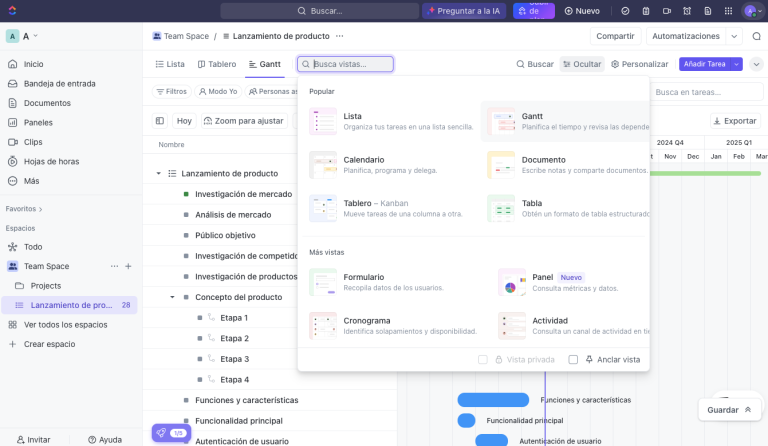Check the Vista privada checkbox
Image resolution: width=768 pixels, height=446 pixels.
coord(482,359)
